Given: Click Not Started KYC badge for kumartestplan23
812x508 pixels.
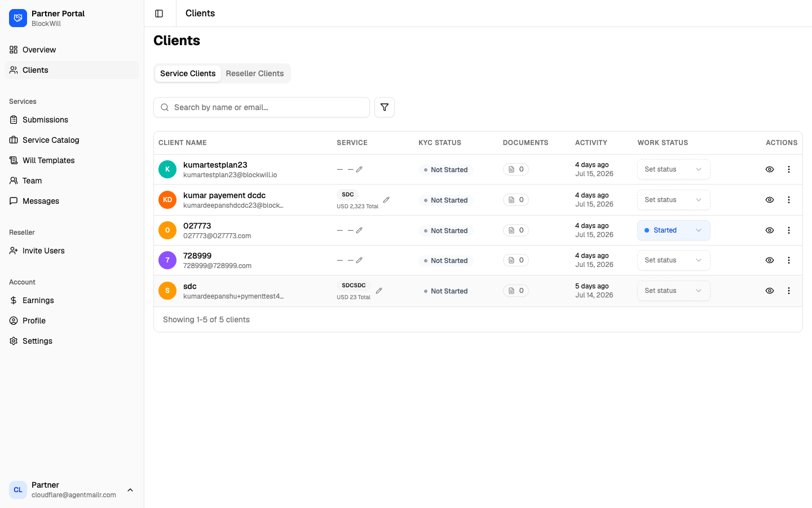Looking at the screenshot, I should click(445, 169).
